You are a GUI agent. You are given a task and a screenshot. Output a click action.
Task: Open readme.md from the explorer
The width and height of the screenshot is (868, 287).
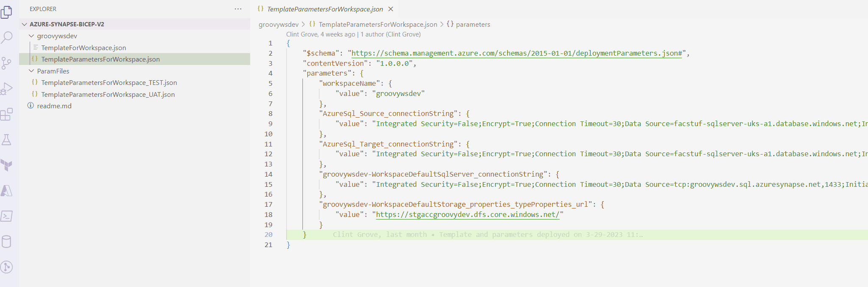point(54,106)
